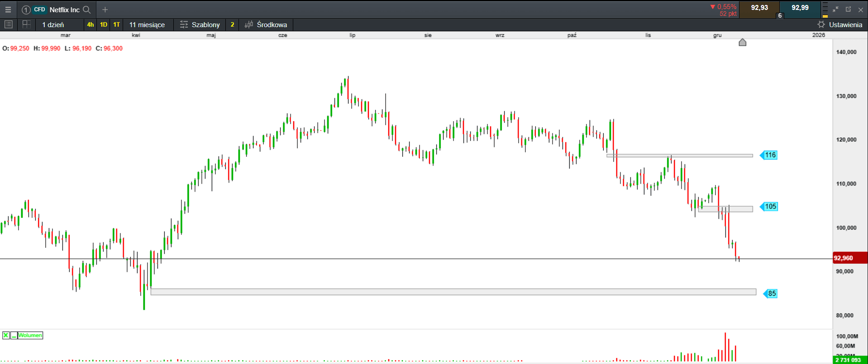Click the collapse arrows icon

tap(835, 9)
